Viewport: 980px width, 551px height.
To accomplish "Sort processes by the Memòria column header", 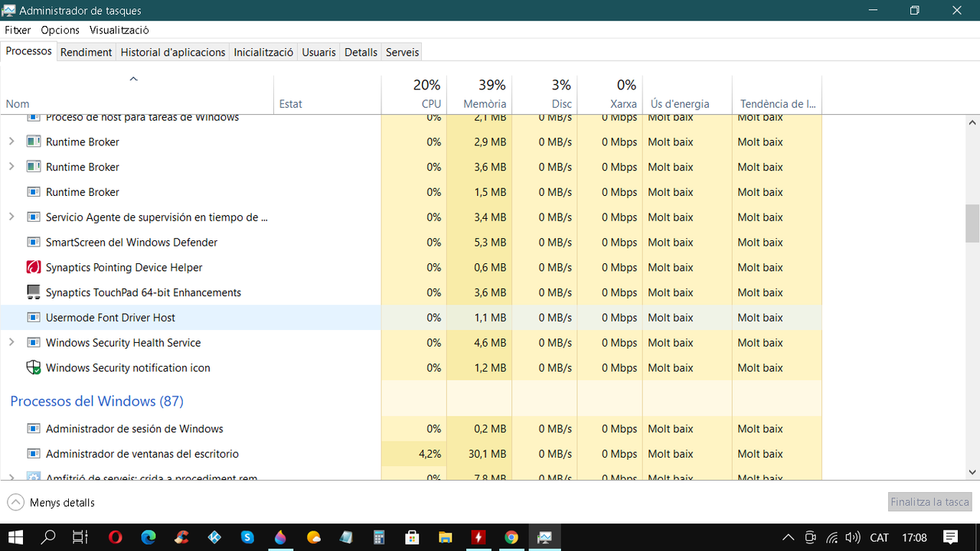I will [x=479, y=94].
